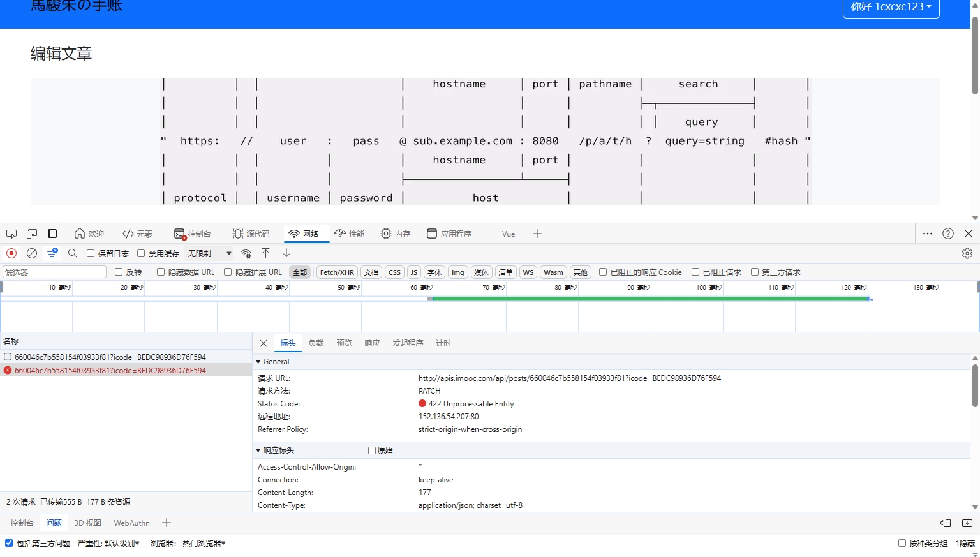Open the 性能 performance tab

[x=349, y=234]
